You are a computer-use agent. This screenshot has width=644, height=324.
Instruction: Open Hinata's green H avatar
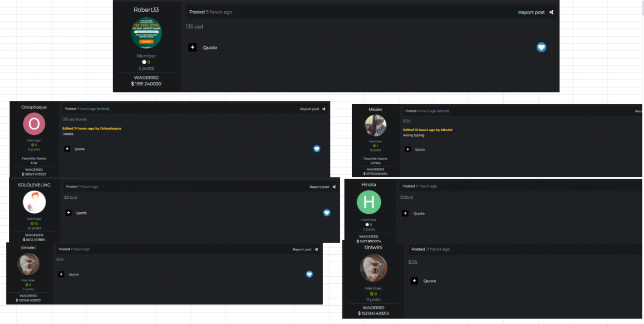click(369, 202)
